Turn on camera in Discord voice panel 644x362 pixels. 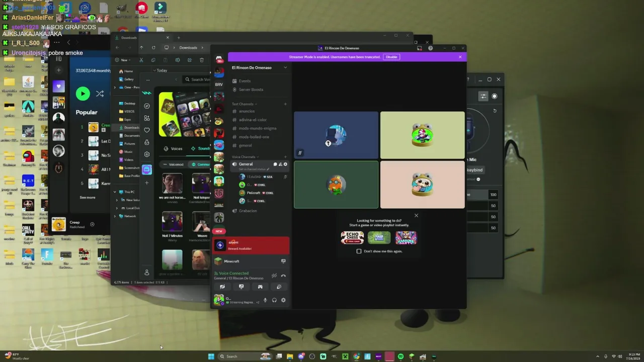222,287
